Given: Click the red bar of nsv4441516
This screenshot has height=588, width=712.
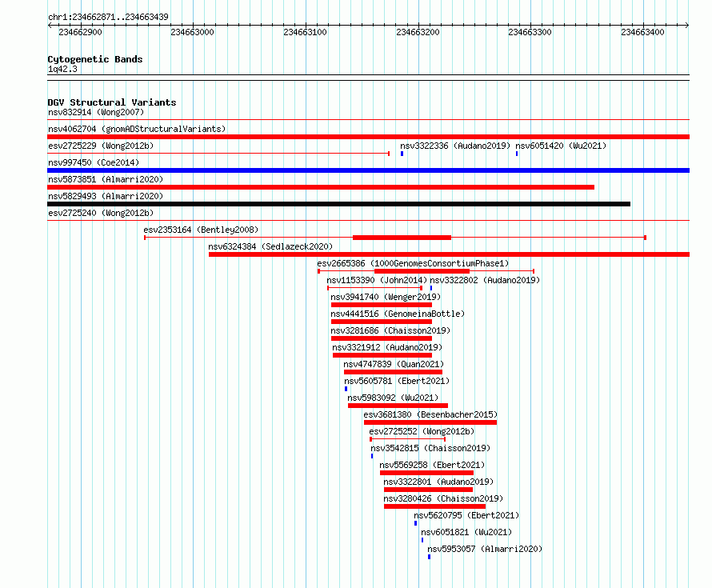Looking at the screenshot, I should click(x=382, y=322).
